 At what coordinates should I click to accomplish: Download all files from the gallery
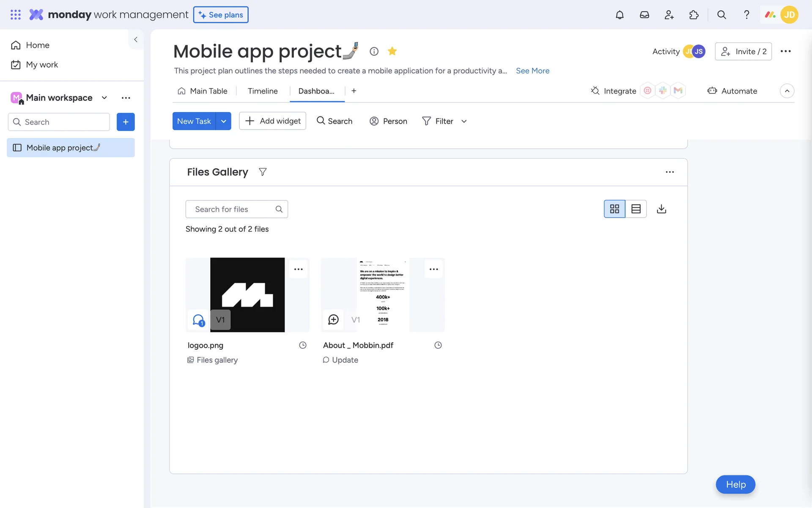coord(661,209)
